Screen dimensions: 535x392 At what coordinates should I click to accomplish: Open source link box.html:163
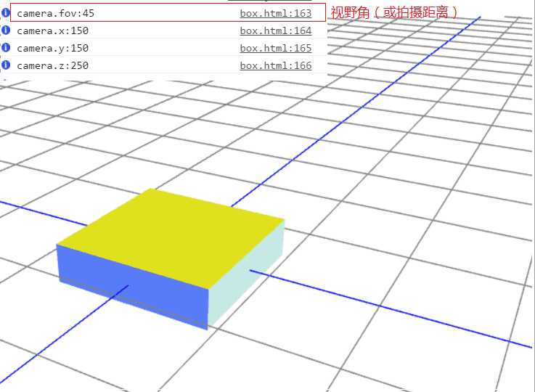point(276,13)
